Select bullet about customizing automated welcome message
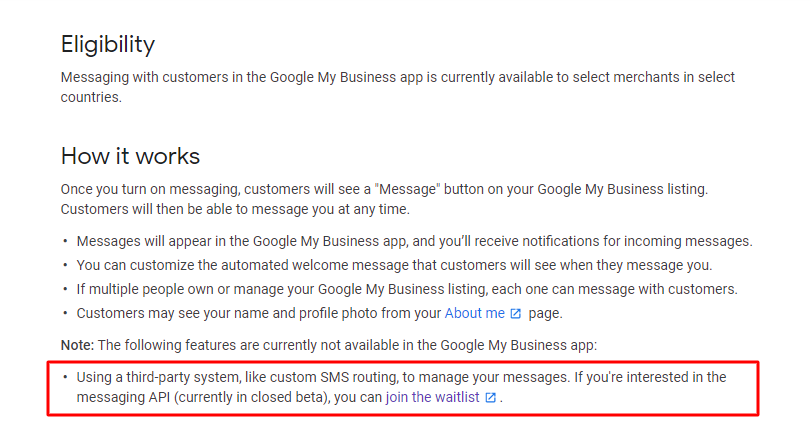Screen dimensions: 811x430 click(394, 265)
